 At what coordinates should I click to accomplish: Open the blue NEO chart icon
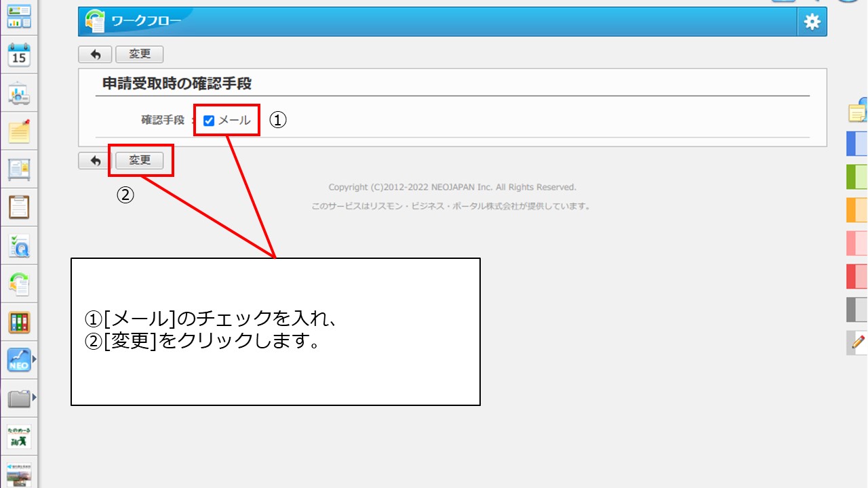[x=18, y=359]
